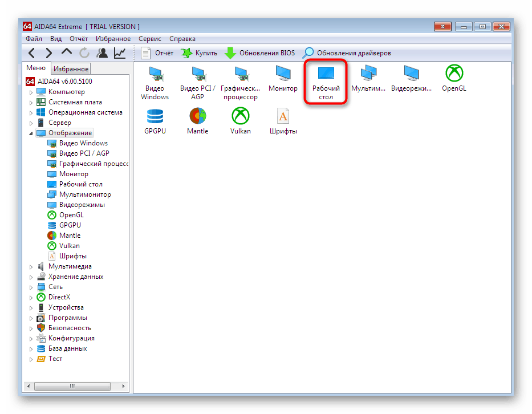Screen dimensions: 532x414
Task: Select Рабочий стол in the tree
Action: [x=75, y=184]
